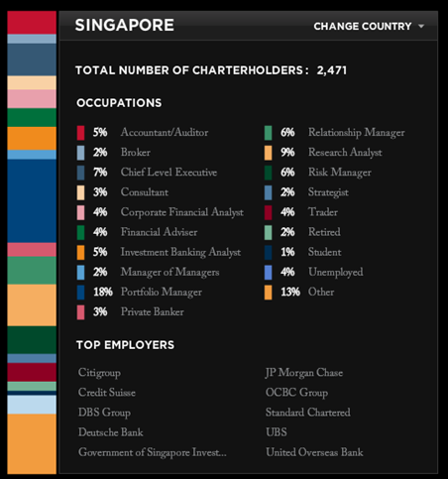Click the Relationship Manager green swatch
The image size is (448, 479).
pos(269,133)
